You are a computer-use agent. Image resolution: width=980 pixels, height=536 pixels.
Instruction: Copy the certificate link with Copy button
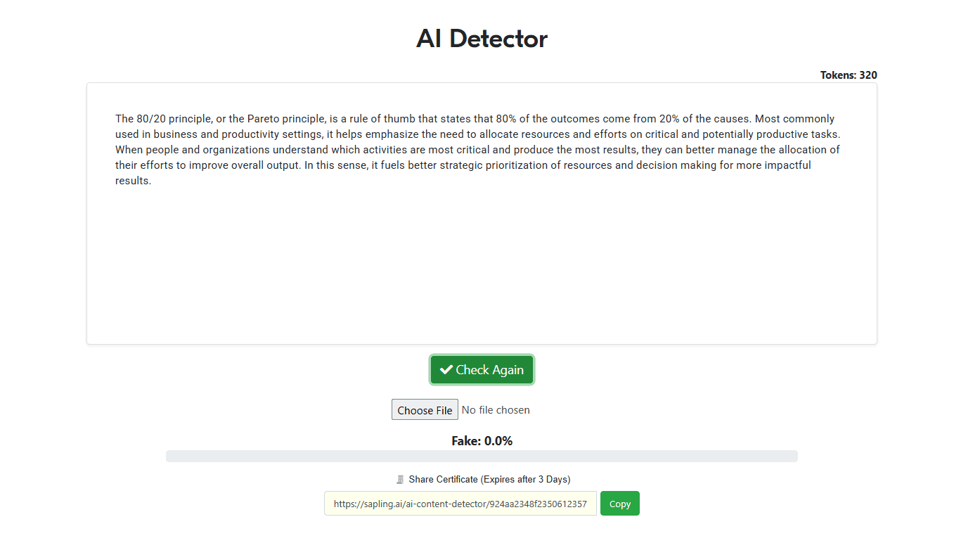(x=619, y=504)
